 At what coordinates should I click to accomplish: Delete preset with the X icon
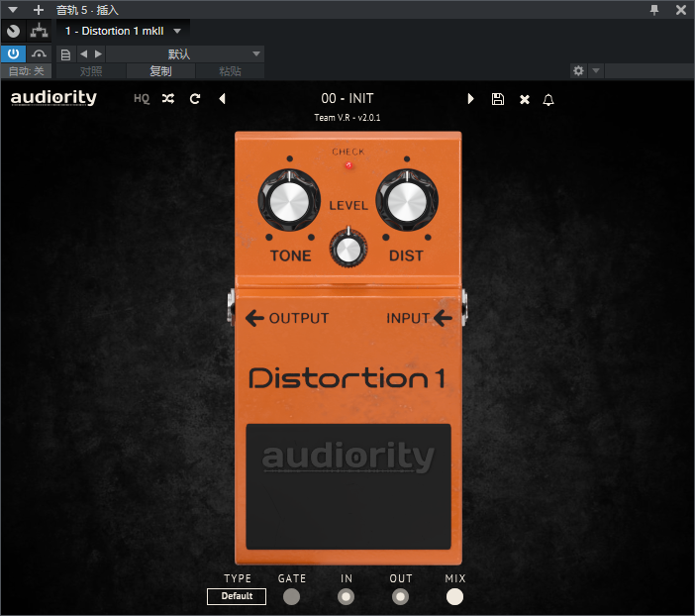click(525, 99)
